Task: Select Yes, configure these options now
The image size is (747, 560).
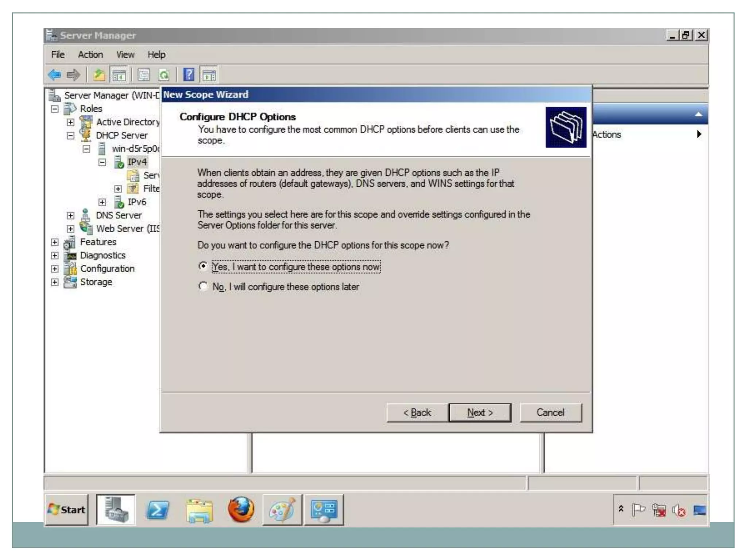Action: [x=203, y=266]
